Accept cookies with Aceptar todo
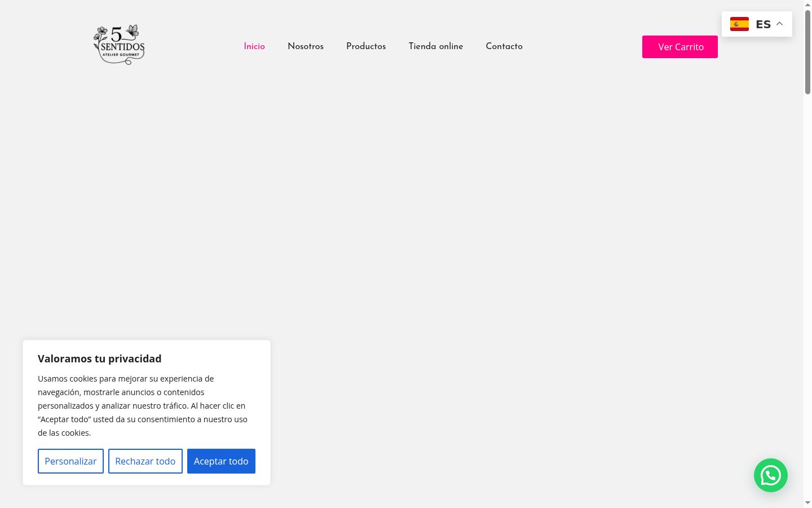Screen dimensions: 812x508 (221, 461)
